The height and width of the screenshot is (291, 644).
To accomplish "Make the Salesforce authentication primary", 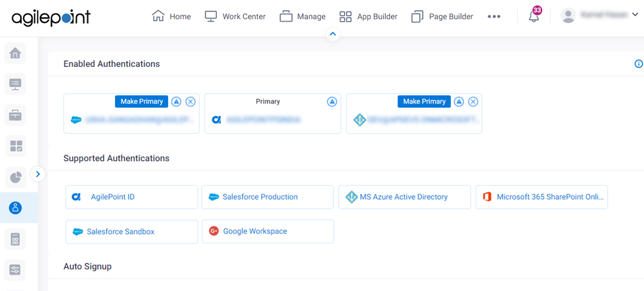I will tap(142, 102).
